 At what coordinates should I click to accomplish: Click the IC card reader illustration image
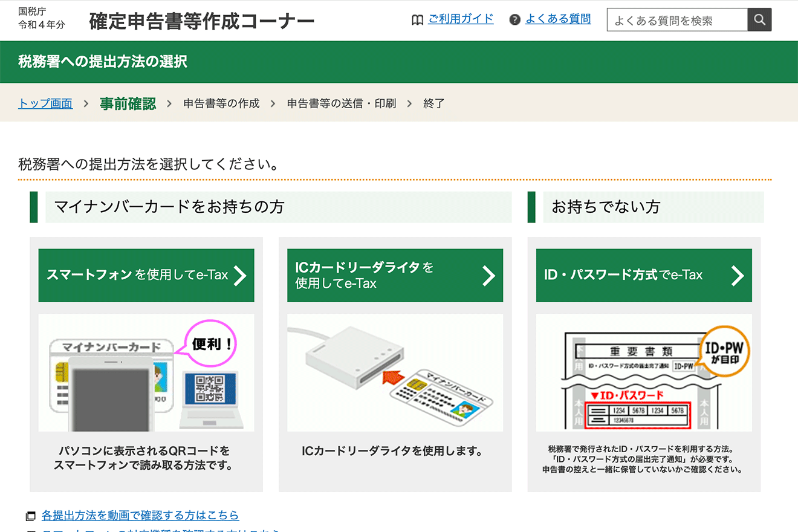point(395,373)
